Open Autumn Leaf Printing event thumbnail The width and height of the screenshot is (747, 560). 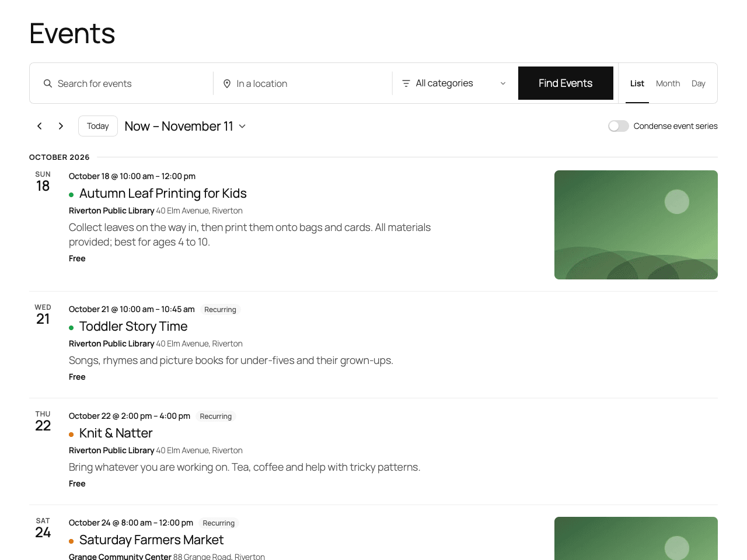point(636,225)
